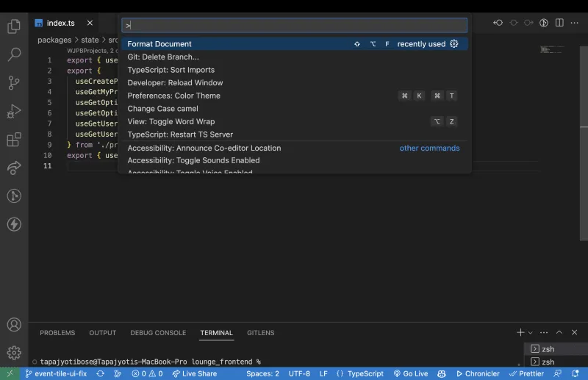The height and width of the screenshot is (380, 588).
Task: Click Prettier status bar item
Action: (526, 373)
